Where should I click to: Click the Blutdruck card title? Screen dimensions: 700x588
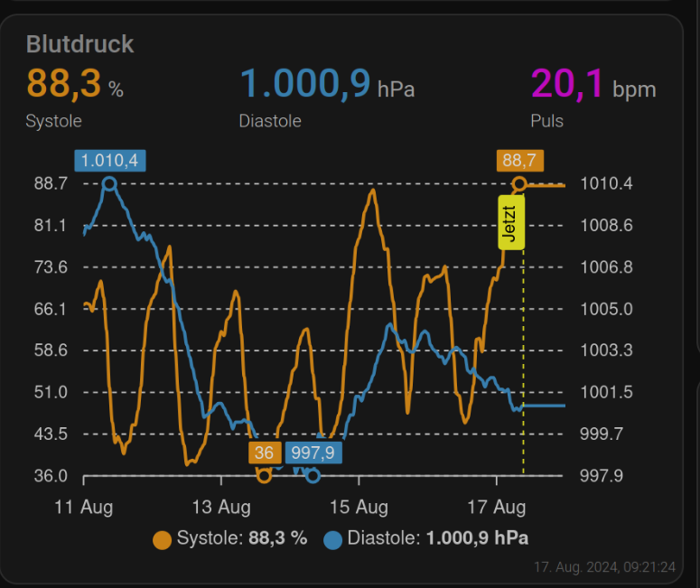point(79,43)
